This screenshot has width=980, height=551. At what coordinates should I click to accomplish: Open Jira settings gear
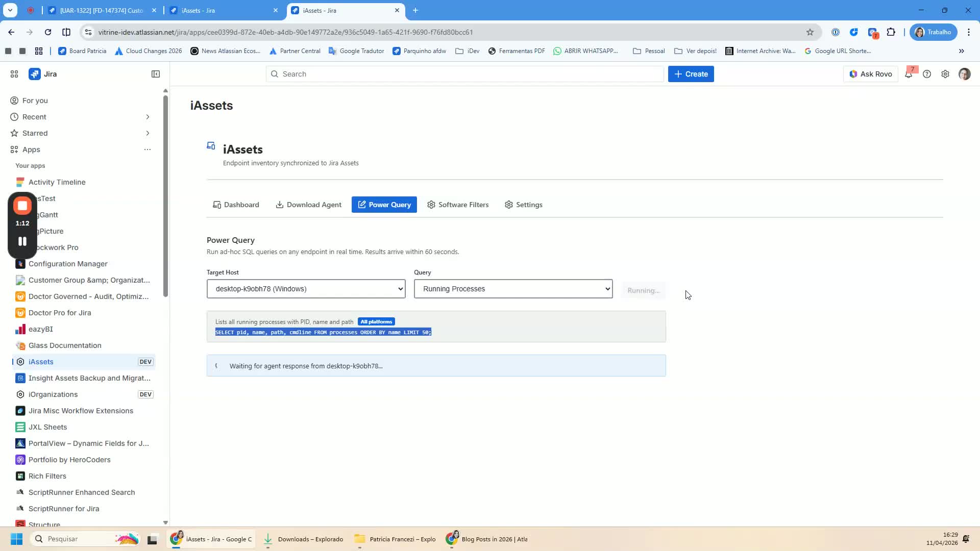pyautogui.click(x=945, y=74)
